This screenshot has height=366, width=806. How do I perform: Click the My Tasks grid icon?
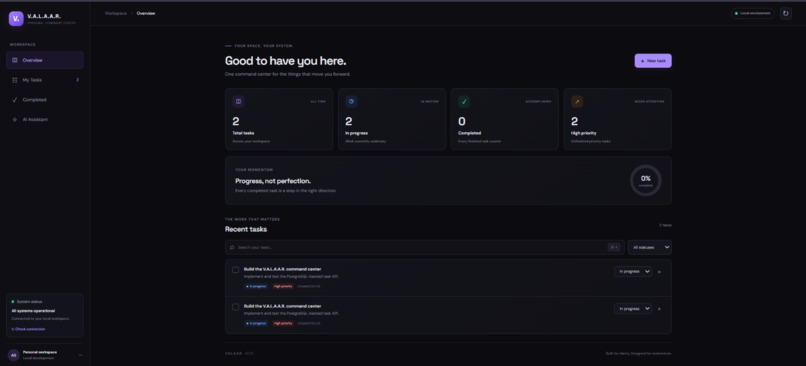click(x=14, y=80)
